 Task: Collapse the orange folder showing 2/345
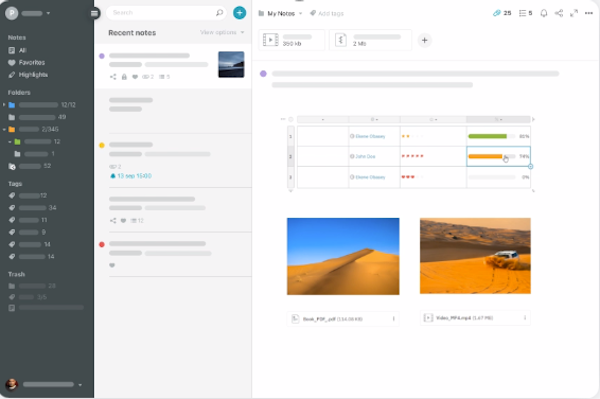[x=4, y=130]
